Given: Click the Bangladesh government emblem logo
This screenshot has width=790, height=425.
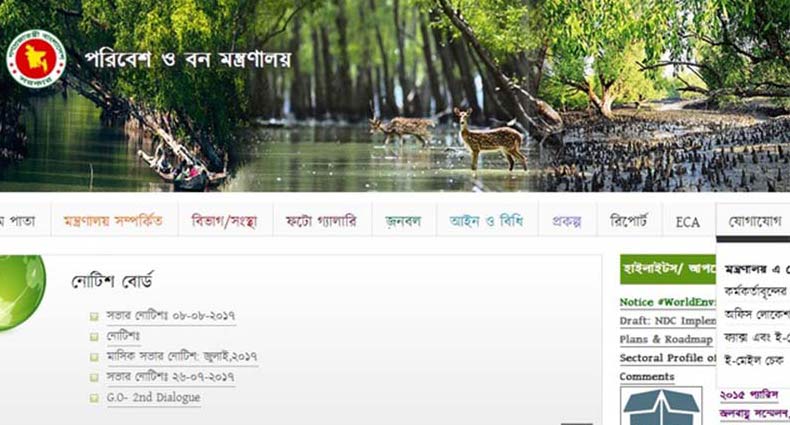Looking at the screenshot, I should click(x=36, y=59).
